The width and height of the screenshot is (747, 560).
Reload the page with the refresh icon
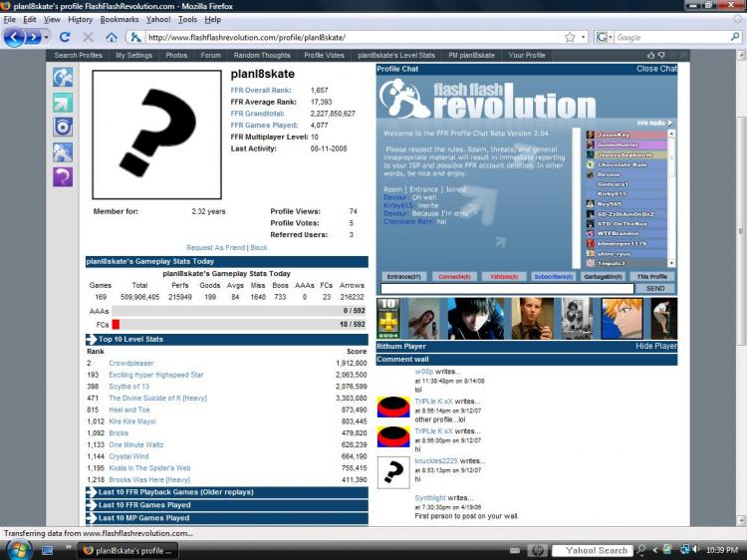pyautogui.click(x=65, y=37)
